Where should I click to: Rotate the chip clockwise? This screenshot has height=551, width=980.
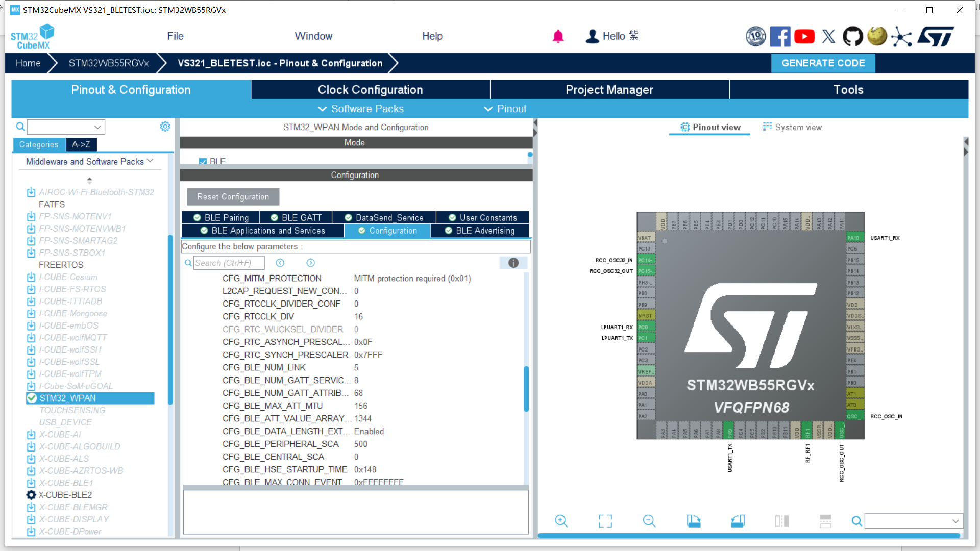(694, 521)
